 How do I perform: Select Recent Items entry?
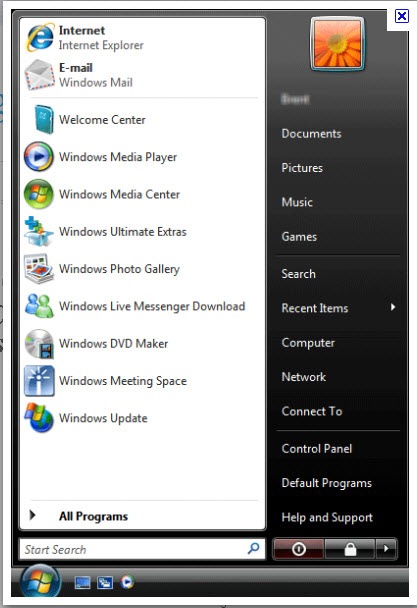coord(315,308)
